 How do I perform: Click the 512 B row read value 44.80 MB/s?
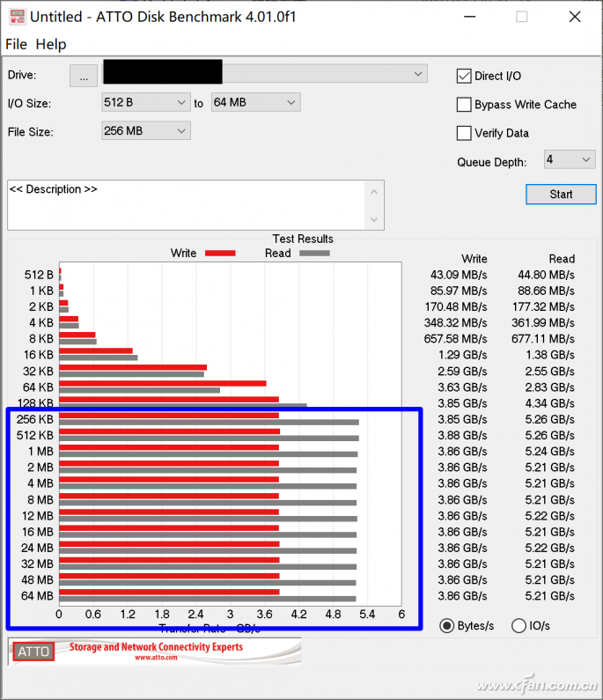(x=546, y=275)
